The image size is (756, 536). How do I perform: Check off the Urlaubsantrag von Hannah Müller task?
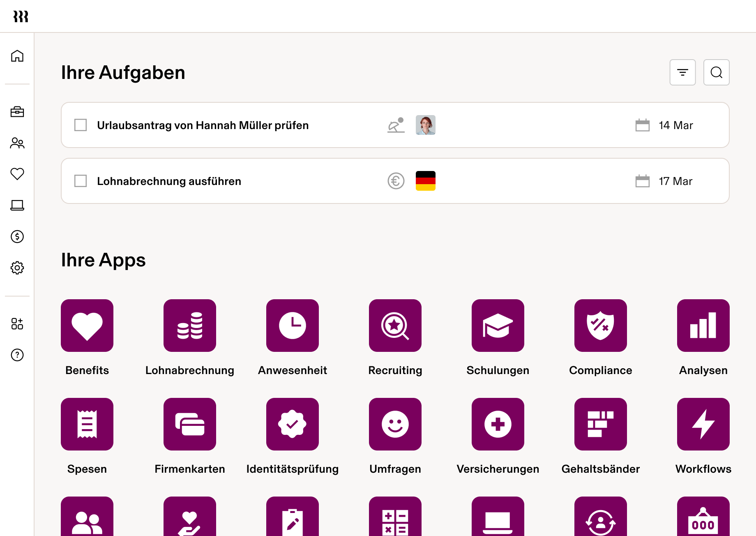81,125
